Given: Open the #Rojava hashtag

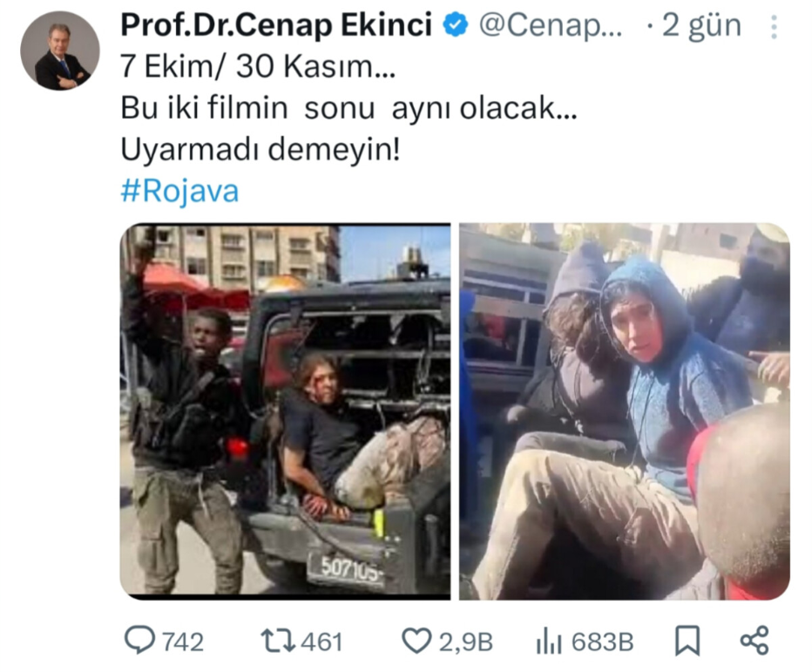Looking at the screenshot, I should point(179,191).
